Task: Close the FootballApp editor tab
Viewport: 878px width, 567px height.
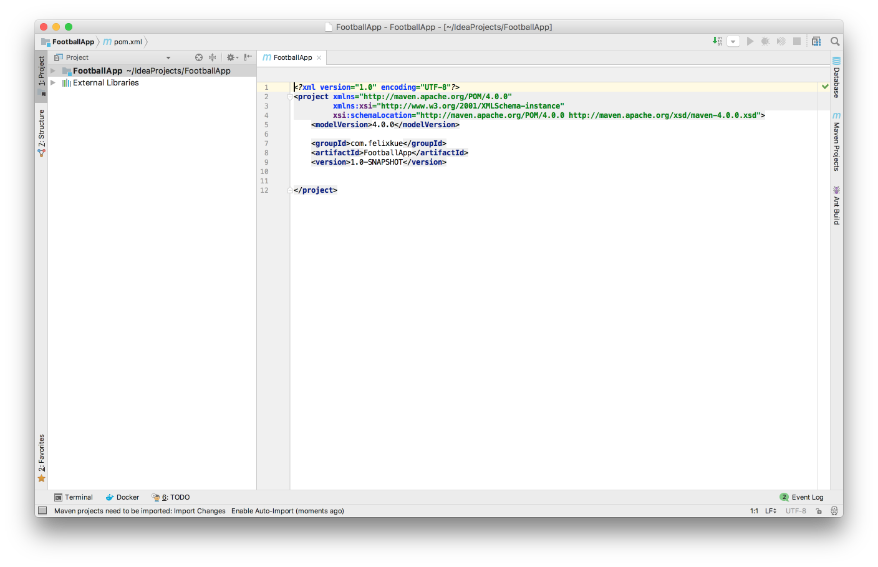Action: (x=319, y=58)
